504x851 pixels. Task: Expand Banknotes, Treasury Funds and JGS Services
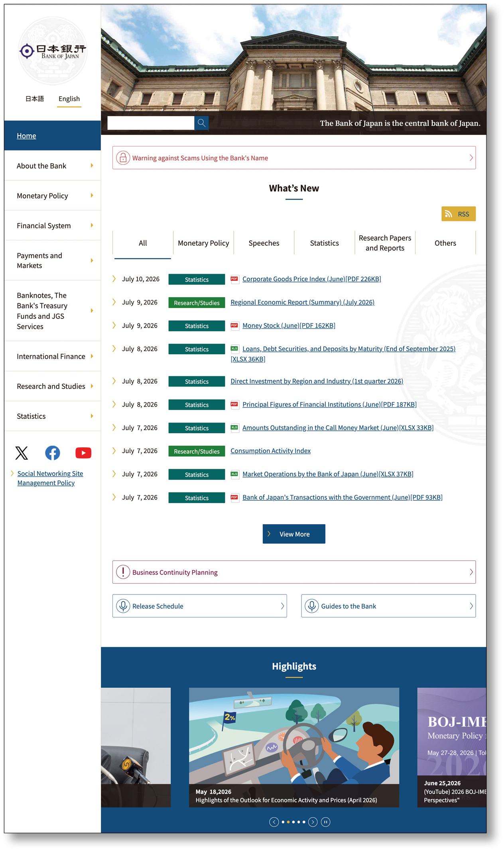pos(53,311)
